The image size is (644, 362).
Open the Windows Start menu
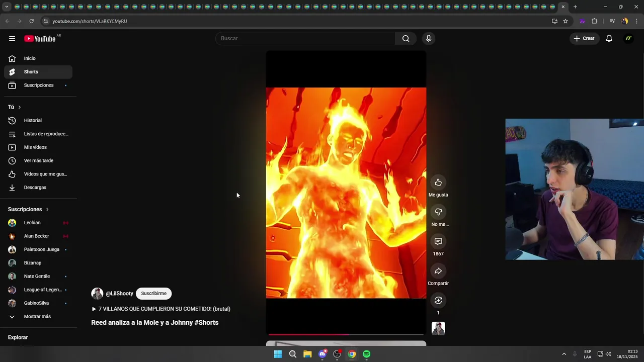coord(278,354)
